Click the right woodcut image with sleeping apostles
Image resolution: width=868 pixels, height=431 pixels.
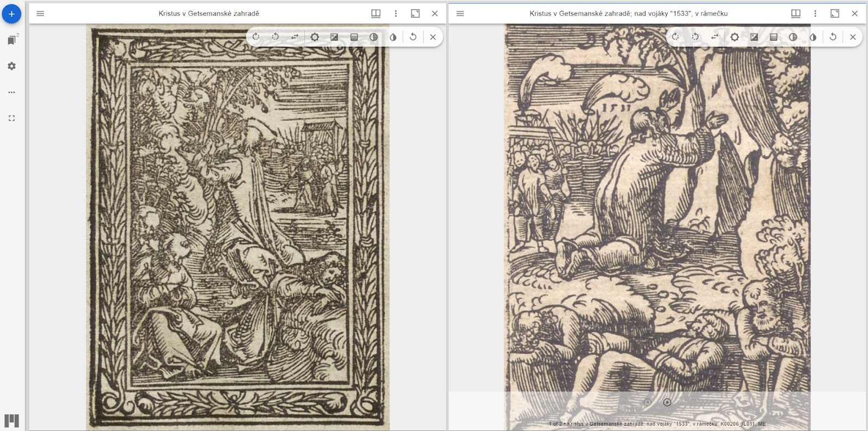click(x=658, y=227)
